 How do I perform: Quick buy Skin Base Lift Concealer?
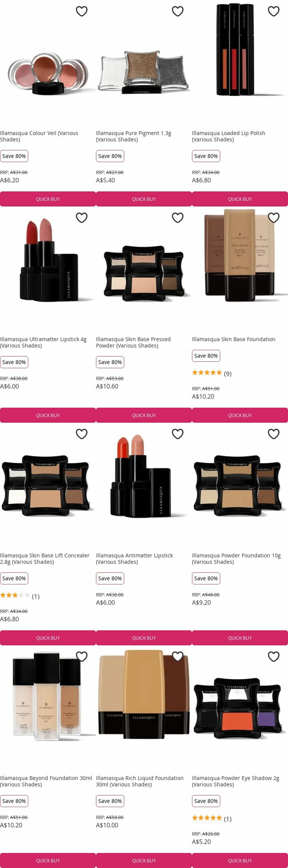[x=48, y=638]
